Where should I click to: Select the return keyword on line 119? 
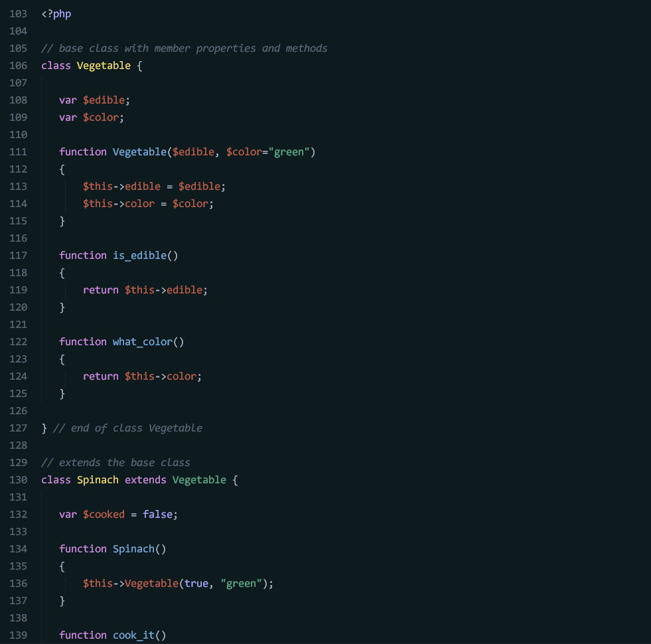coord(100,289)
